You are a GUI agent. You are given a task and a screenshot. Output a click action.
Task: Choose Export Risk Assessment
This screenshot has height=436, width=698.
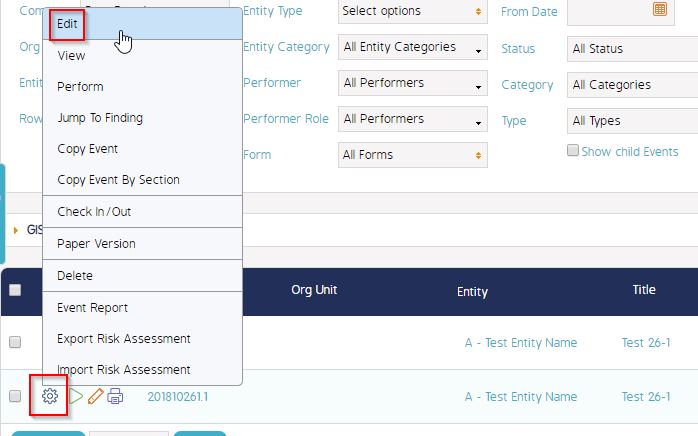coord(142,339)
